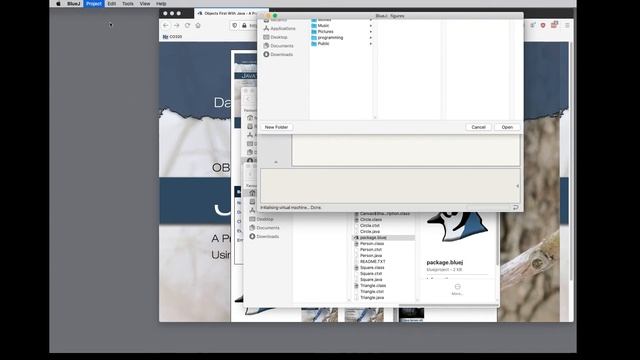Image resolution: width=640 pixels, height=360 pixels.
Task: Open the Edit menu
Action: click(111, 4)
